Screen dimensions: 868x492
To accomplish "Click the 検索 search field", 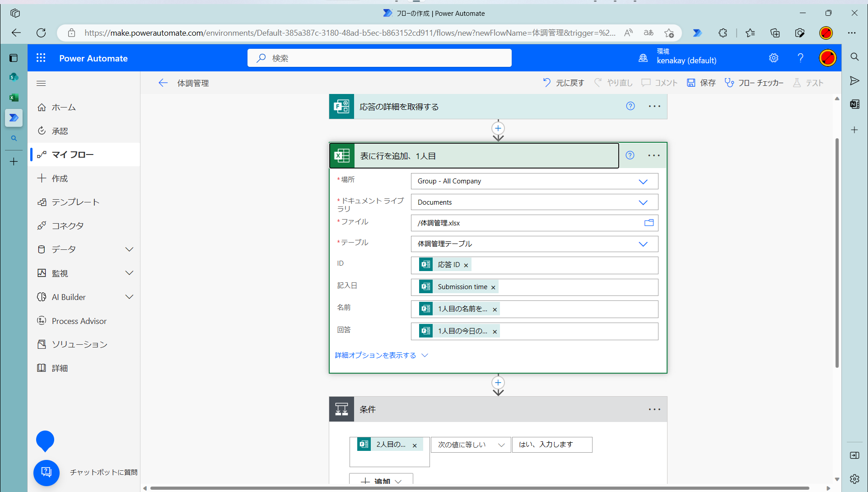I will click(x=379, y=58).
